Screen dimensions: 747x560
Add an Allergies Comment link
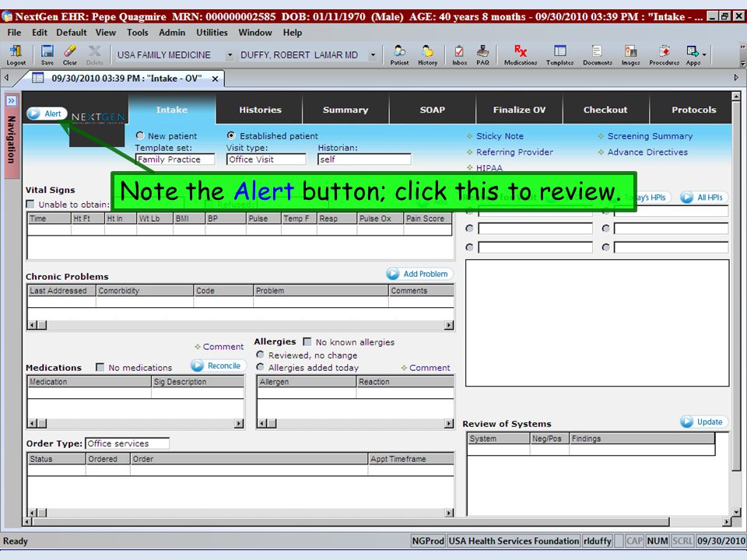[x=430, y=368]
